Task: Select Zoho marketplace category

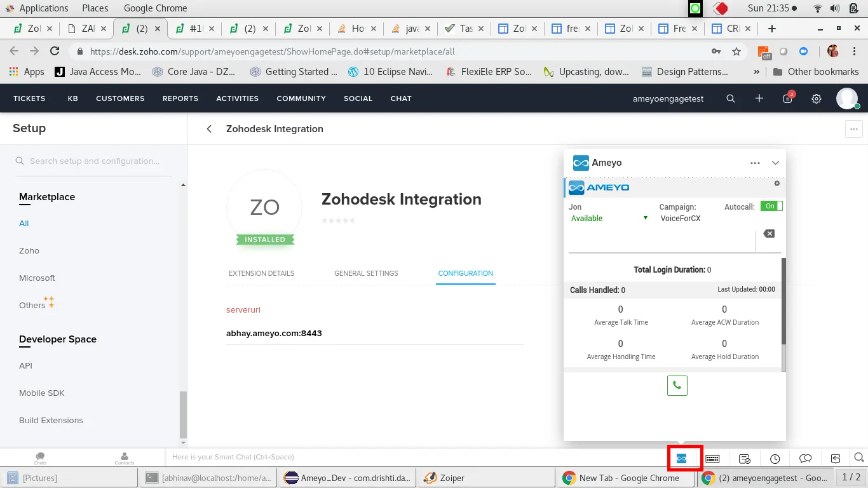Action: click(29, 251)
